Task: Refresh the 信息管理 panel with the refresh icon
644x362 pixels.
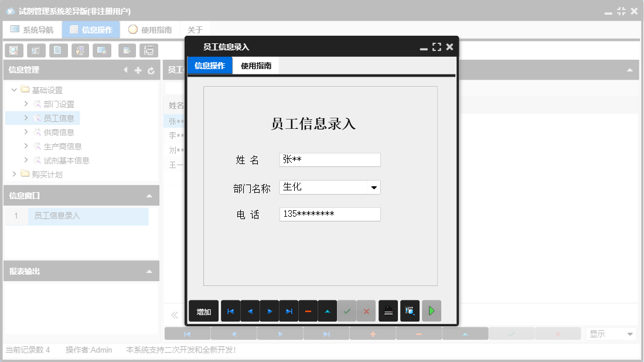Action: pos(151,69)
